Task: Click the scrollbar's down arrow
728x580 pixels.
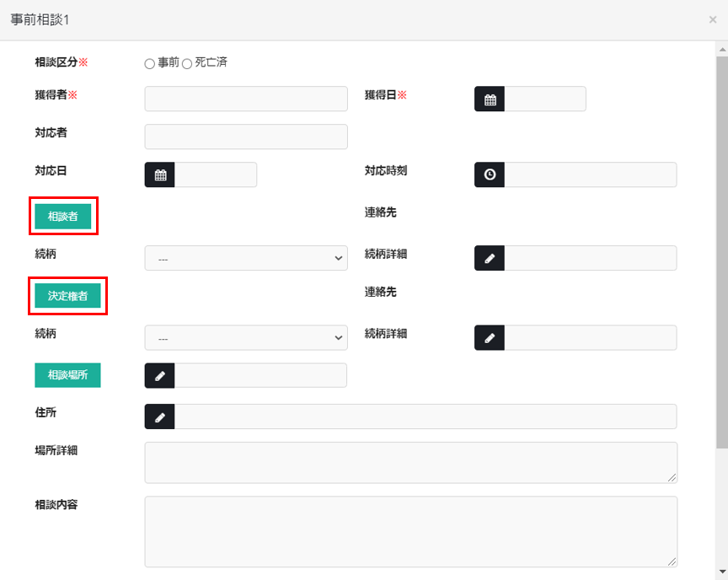Action: 721,572
